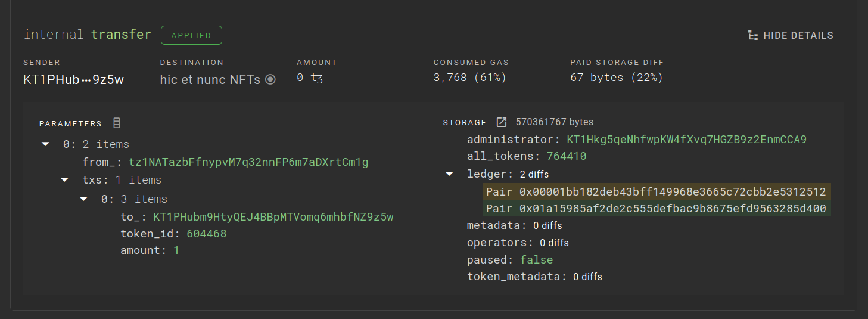
Task: Click the circle icon after hic et nunc NFTs
Action: point(270,79)
